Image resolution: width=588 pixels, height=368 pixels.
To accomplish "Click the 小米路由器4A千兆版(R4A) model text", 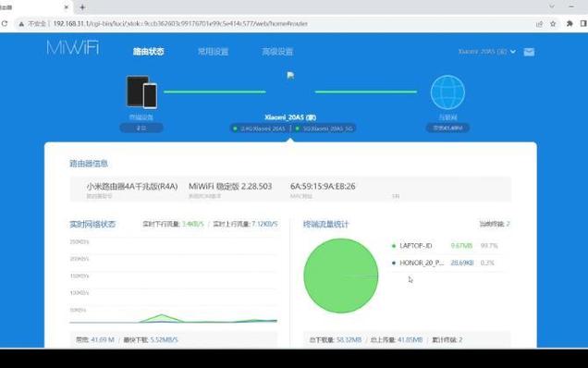I will coord(132,187).
